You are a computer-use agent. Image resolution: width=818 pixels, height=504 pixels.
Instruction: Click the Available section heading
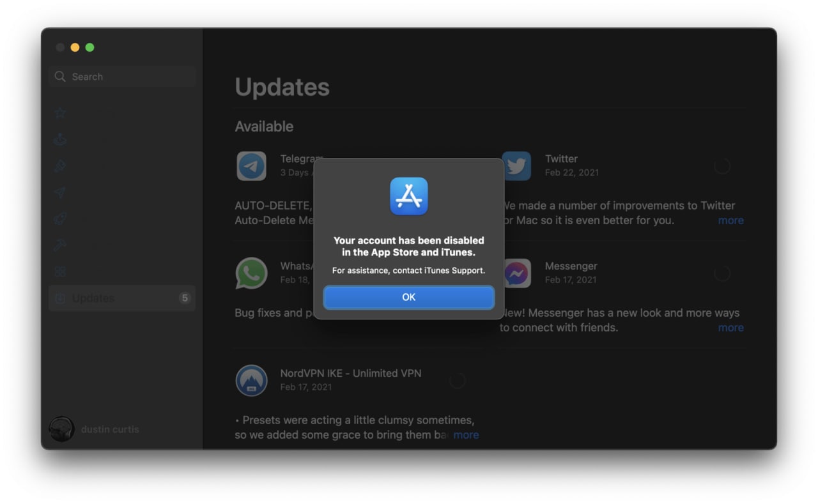pyautogui.click(x=264, y=126)
